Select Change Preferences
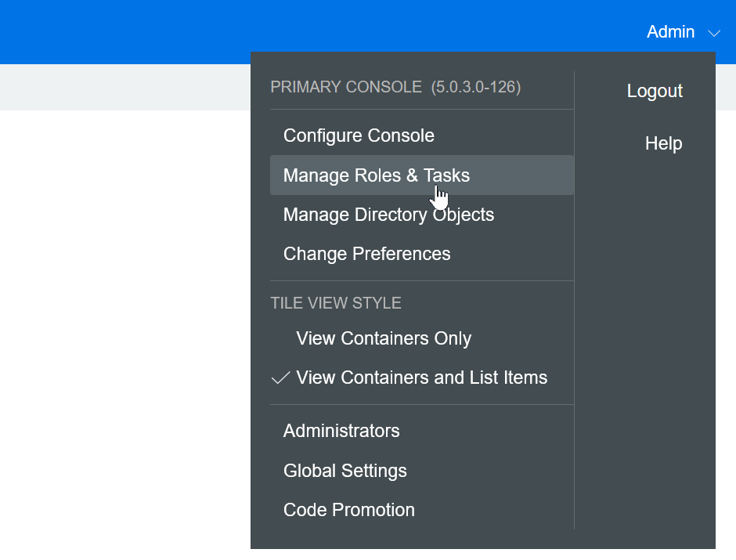This screenshot has height=560, width=736. click(x=366, y=253)
